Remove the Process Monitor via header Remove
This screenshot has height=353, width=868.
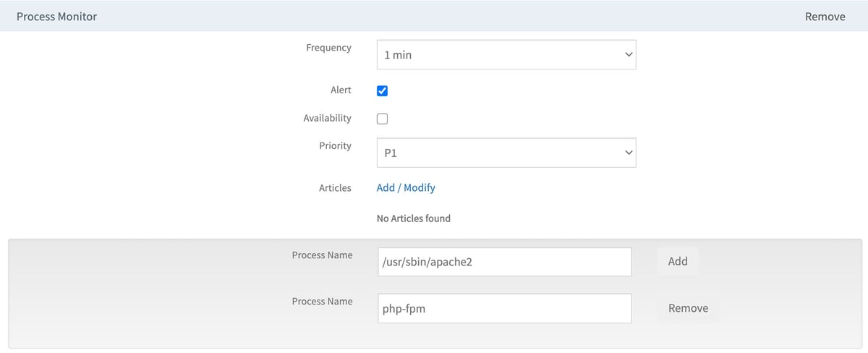point(825,17)
